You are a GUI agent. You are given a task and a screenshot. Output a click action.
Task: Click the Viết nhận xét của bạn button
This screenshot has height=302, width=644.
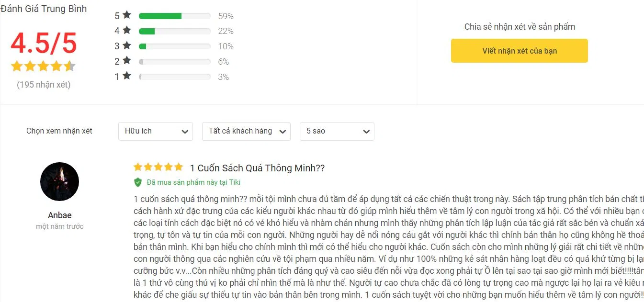[519, 50]
